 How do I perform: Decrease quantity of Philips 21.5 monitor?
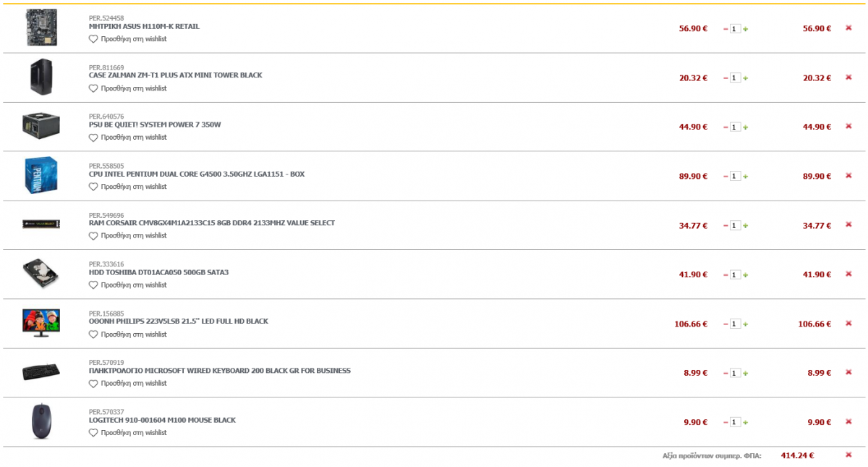click(x=726, y=324)
